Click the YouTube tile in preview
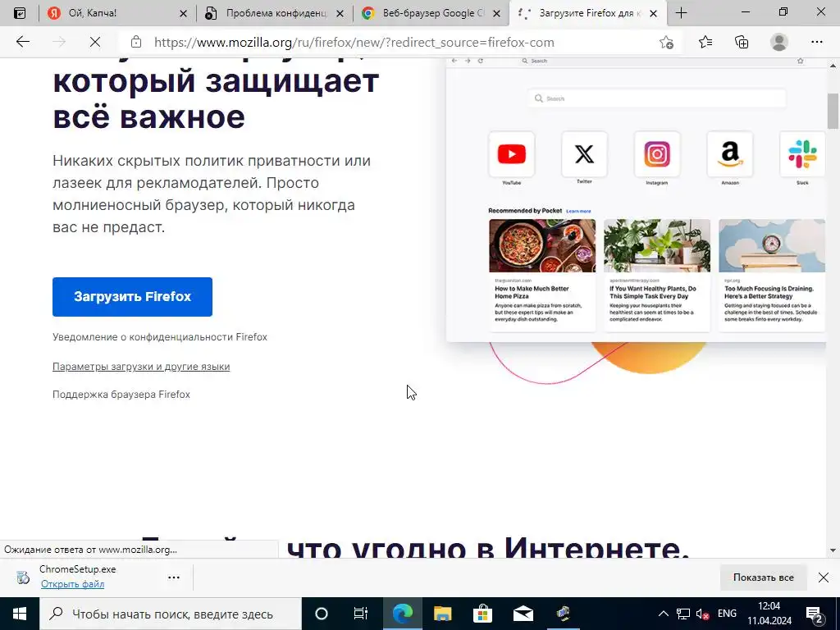 tap(512, 154)
